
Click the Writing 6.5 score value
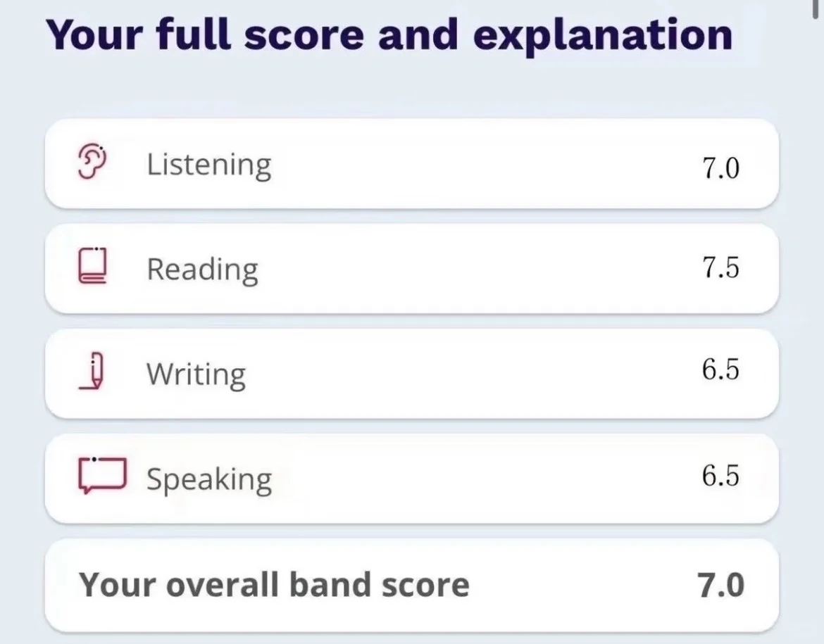point(720,369)
